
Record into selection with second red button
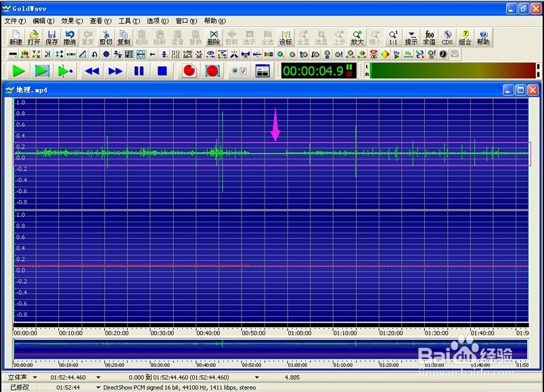(212, 71)
